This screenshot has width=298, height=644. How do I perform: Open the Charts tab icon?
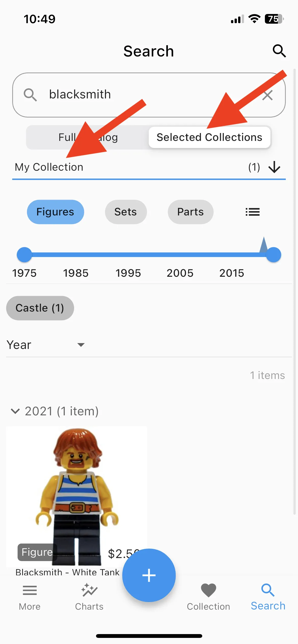point(89,590)
